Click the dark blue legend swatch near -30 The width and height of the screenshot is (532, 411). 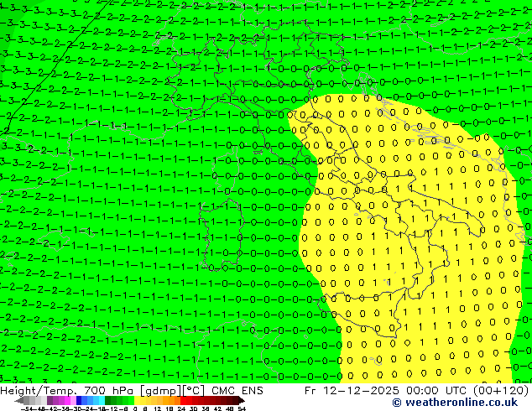click(79, 400)
